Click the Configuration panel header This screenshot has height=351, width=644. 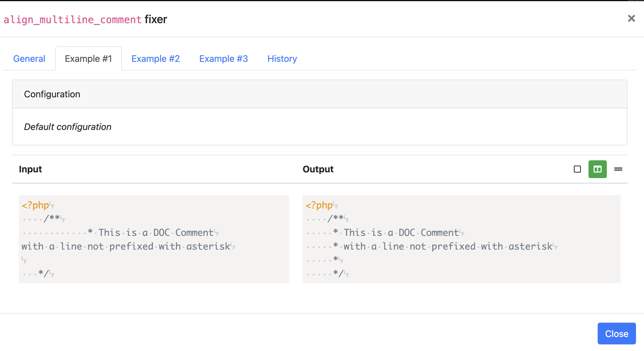point(320,94)
